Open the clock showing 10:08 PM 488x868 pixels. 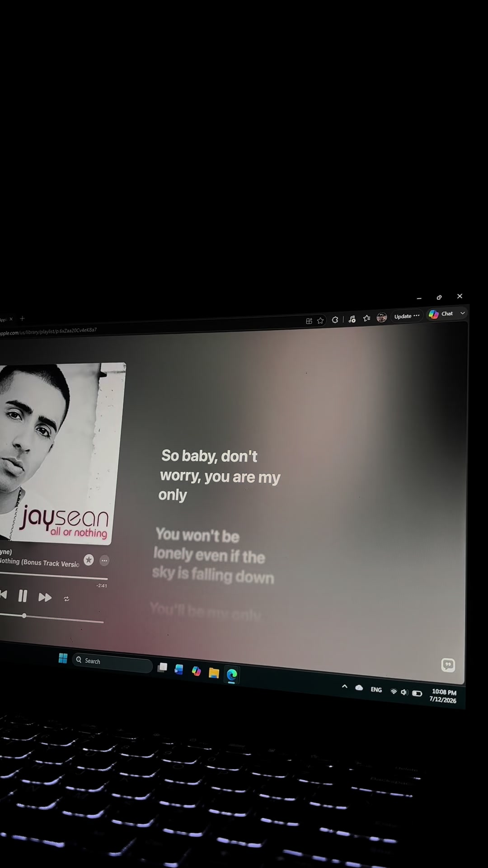[x=443, y=696]
